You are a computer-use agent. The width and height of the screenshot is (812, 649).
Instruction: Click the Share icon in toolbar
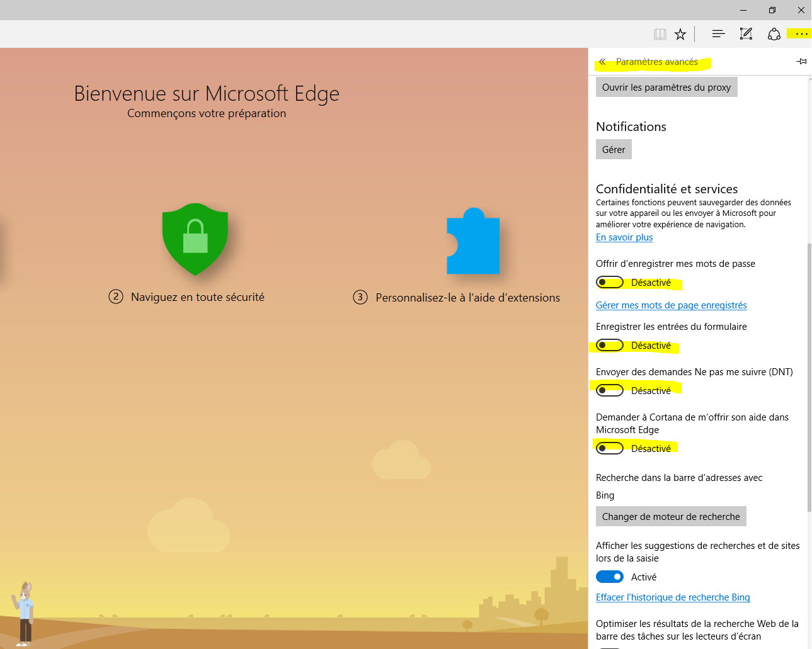[x=774, y=34]
